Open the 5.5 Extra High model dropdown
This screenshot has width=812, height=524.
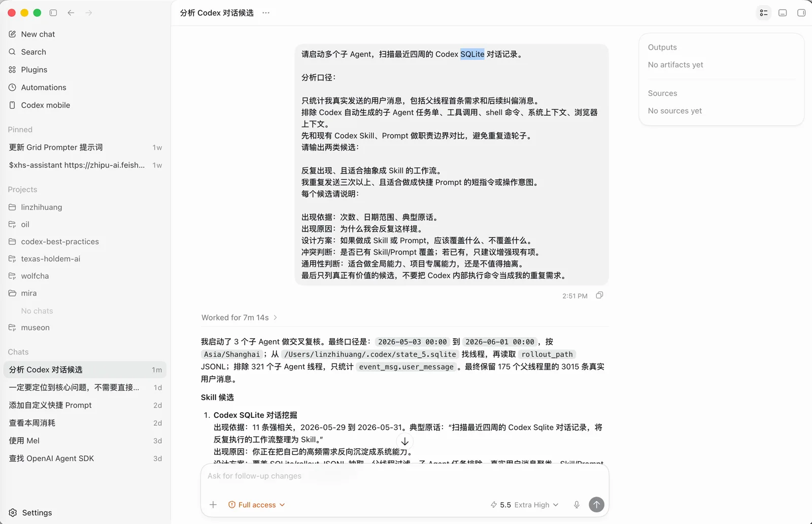525,505
